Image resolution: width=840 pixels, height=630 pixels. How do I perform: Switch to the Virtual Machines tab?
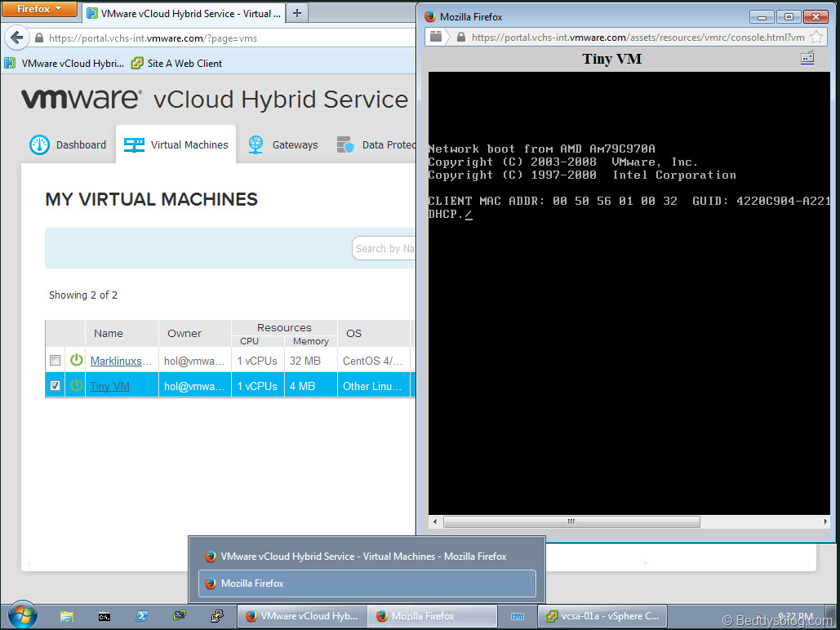pos(176,144)
